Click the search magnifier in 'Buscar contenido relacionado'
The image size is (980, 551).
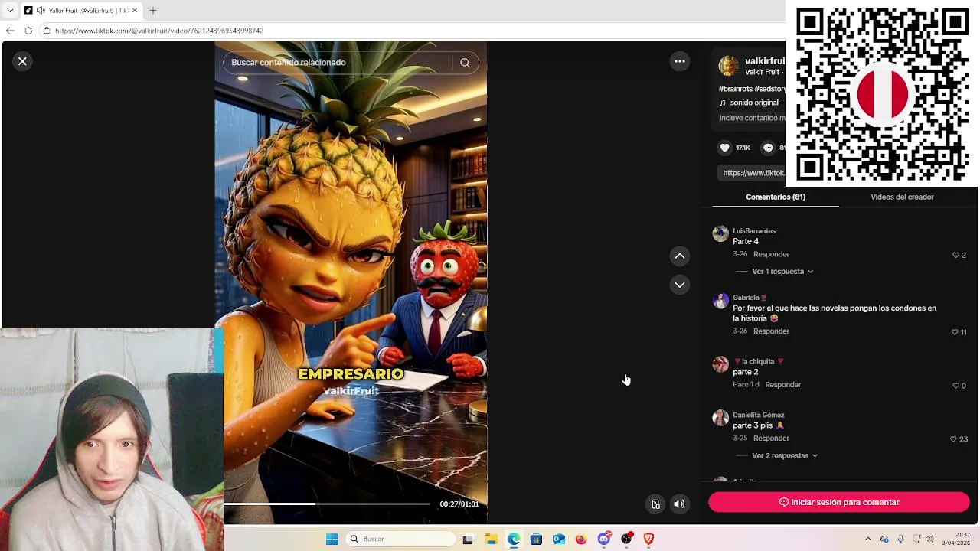click(x=465, y=63)
